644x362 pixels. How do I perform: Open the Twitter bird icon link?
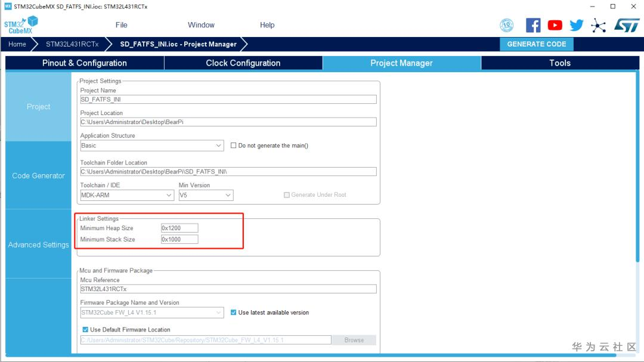tap(576, 26)
